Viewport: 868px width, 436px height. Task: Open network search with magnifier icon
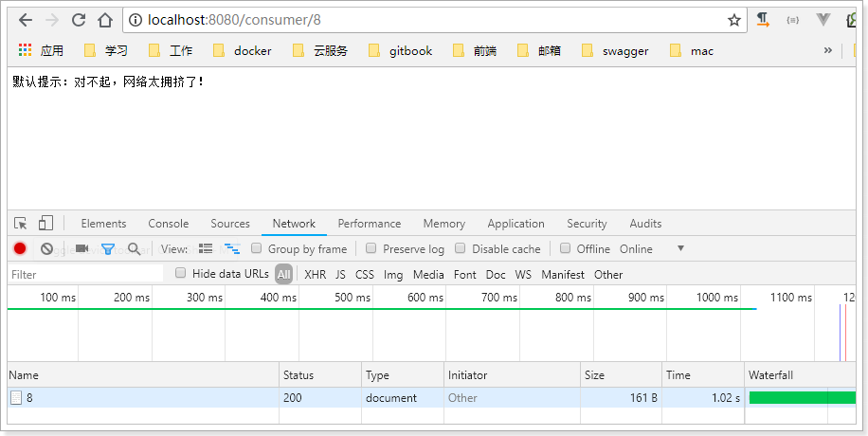134,248
